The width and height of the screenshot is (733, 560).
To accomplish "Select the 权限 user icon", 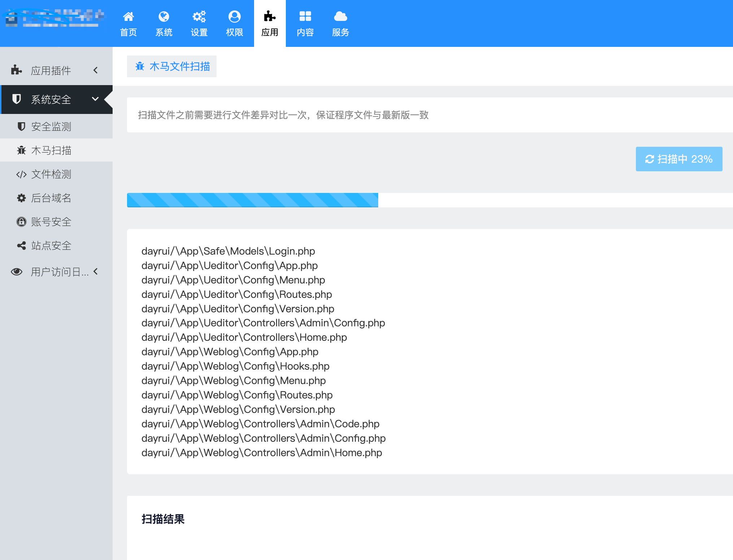I will click(234, 17).
